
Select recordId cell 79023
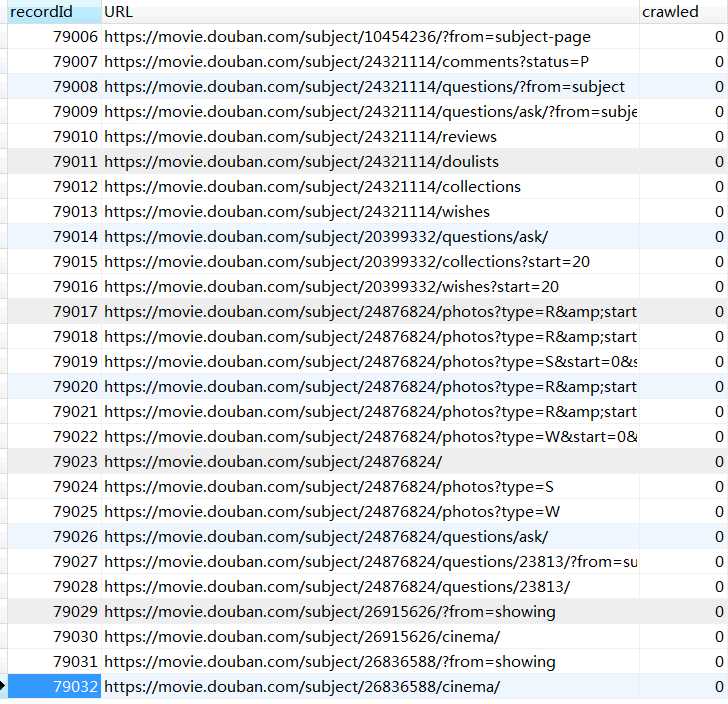[54, 462]
